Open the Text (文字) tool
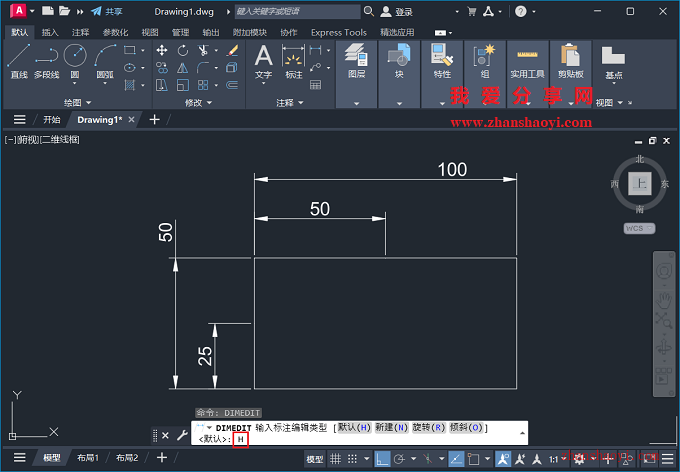 coord(263,62)
